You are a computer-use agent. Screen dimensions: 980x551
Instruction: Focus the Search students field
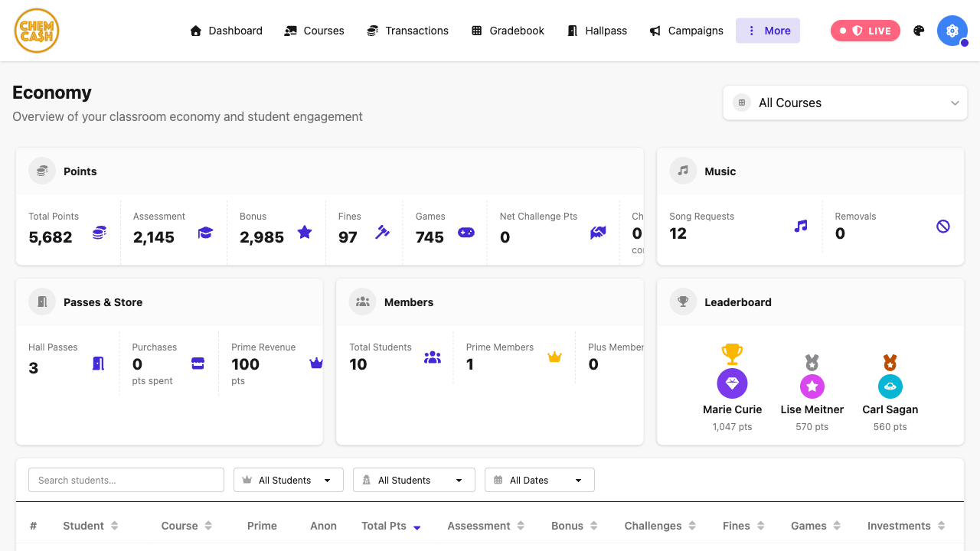(126, 480)
